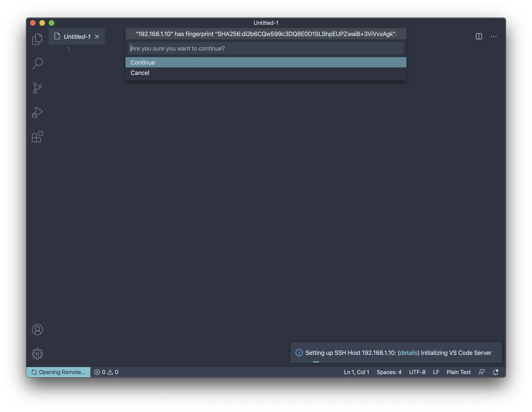
Task: Open the errors and warnings count
Action: pos(106,372)
